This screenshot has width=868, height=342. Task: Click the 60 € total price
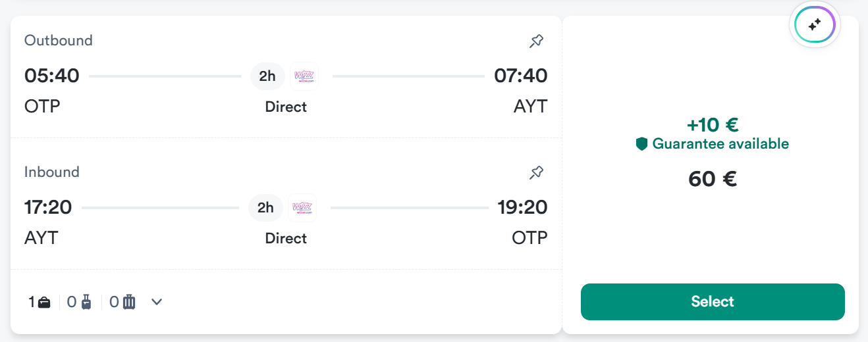713,179
